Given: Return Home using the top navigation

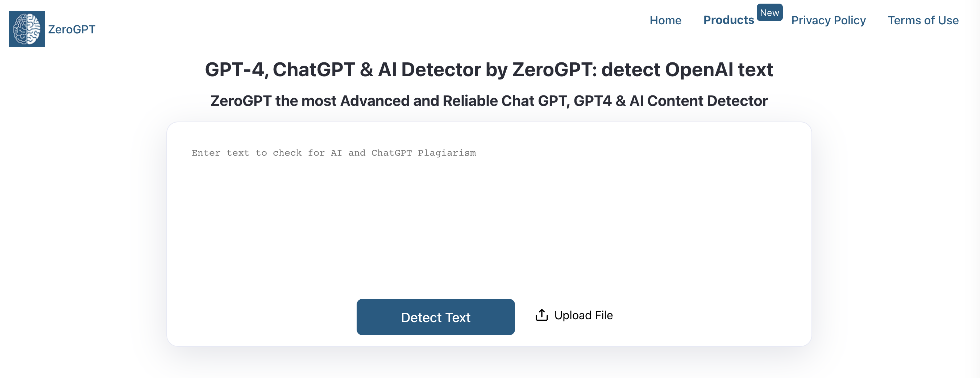Looking at the screenshot, I should click(x=666, y=20).
